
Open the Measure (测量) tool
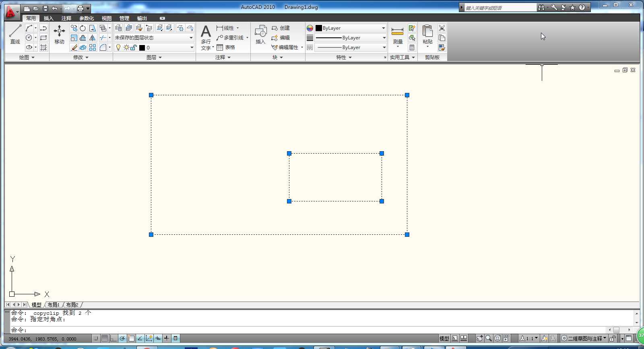tap(398, 35)
